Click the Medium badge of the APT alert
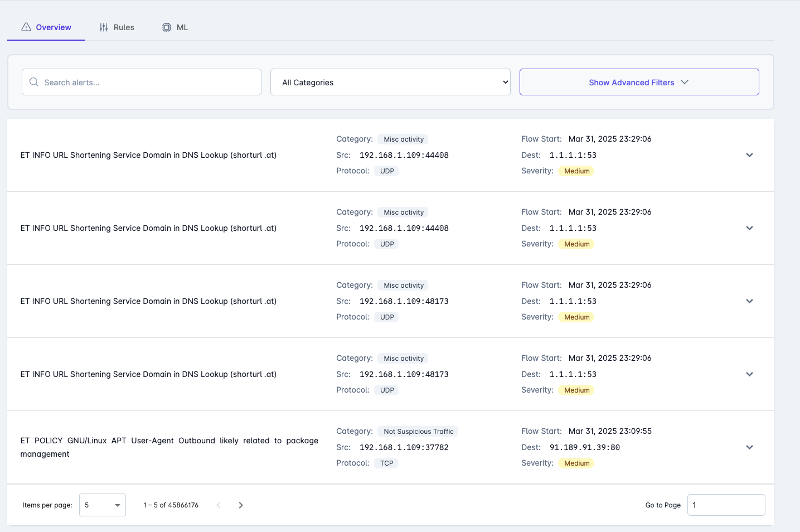800x532 pixels. pos(576,463)
